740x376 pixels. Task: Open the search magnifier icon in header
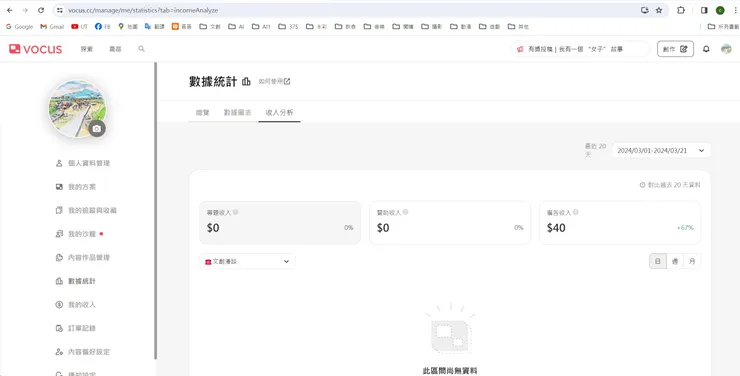[x=141, y=49]
